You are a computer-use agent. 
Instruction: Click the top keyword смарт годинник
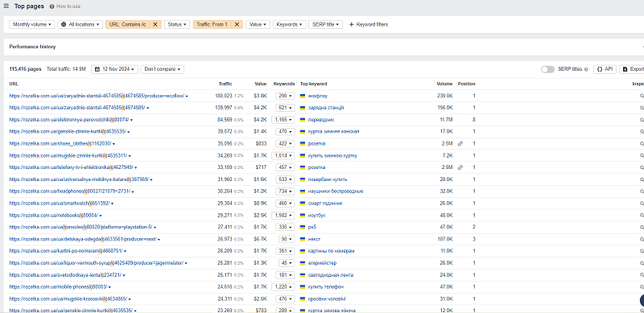coord(325,204)
